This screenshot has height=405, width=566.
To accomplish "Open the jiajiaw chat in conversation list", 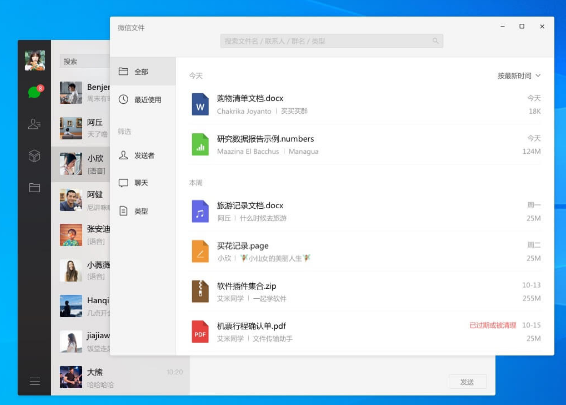I will coord(81,341).
